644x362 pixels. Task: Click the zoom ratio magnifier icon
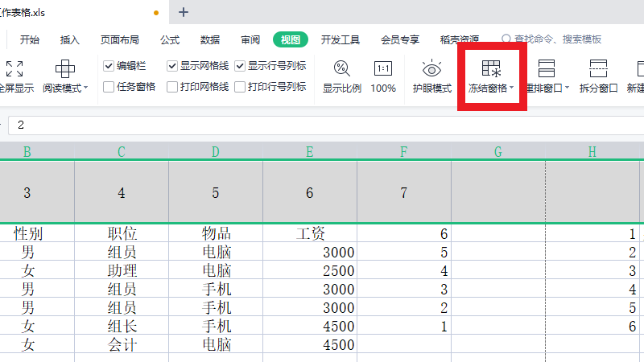342,68
